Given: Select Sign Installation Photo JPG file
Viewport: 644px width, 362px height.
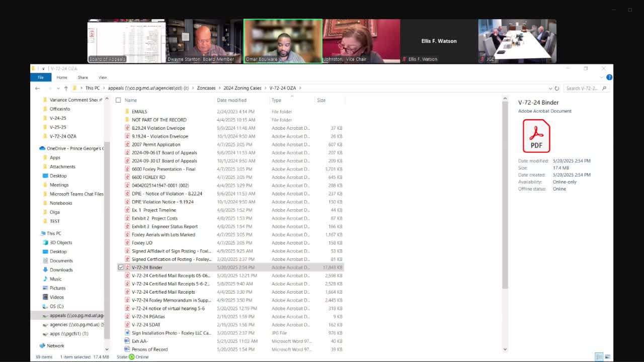Looking at the screenshot, I should point(171,333).
